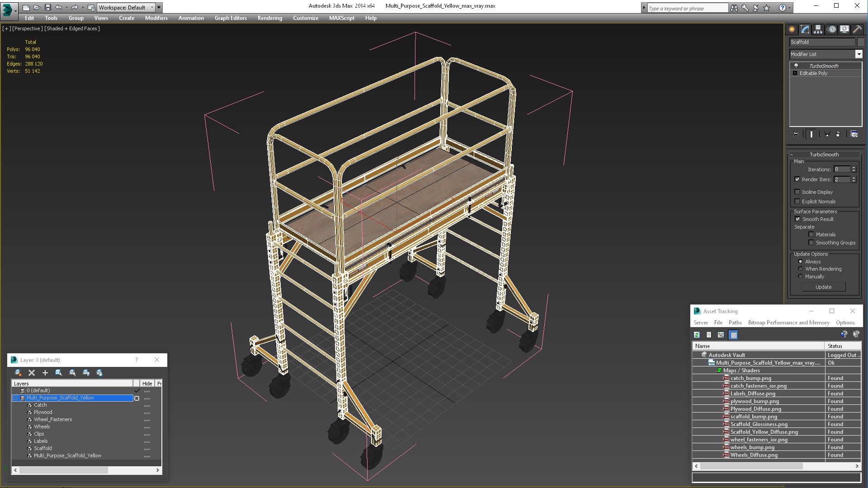
Task: Increase Iterations spinner value
Action: 854,168
